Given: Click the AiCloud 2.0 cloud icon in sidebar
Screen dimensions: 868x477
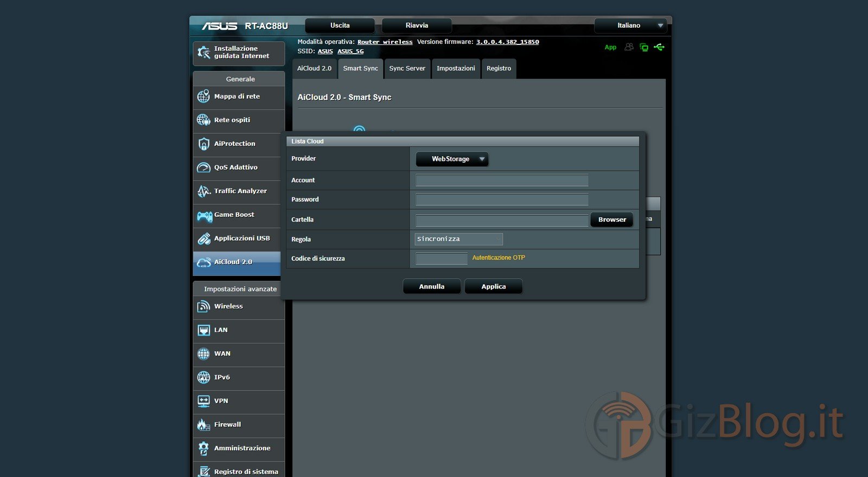Looking at the screenshot, I should click(203, 262).
